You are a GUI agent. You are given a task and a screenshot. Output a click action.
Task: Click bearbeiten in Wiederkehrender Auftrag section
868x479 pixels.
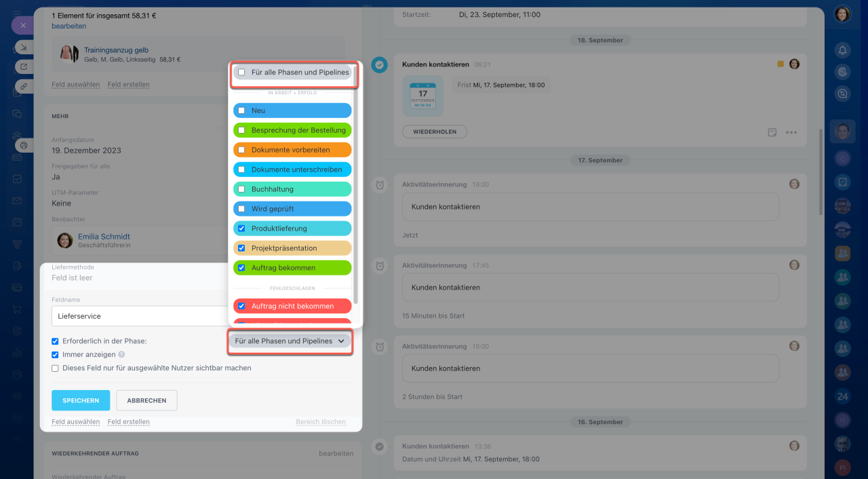[336, 453]
